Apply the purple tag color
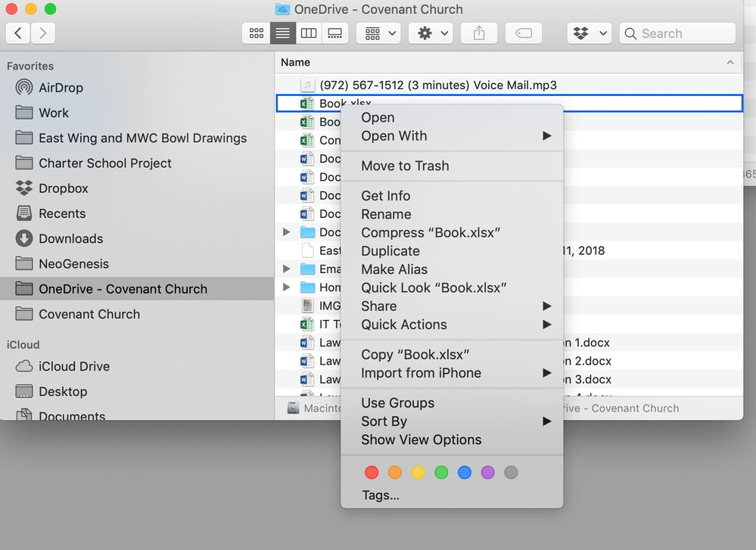 pos(487,472)
